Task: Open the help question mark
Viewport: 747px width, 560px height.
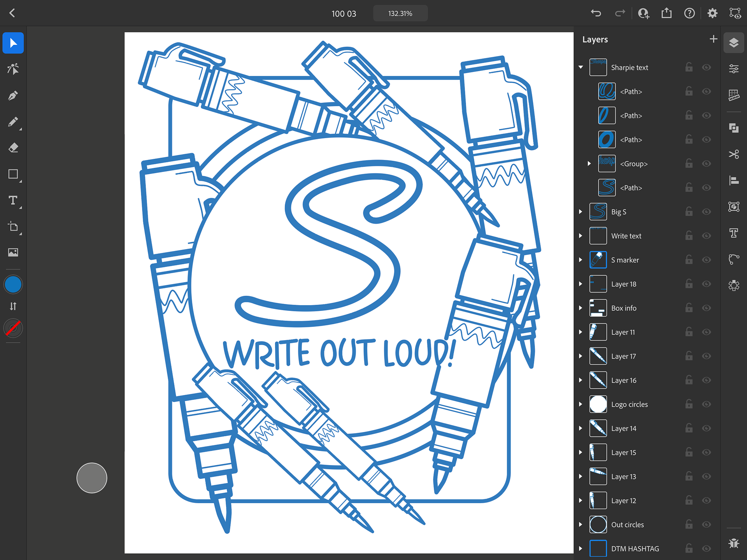Action: click(689, 13)
